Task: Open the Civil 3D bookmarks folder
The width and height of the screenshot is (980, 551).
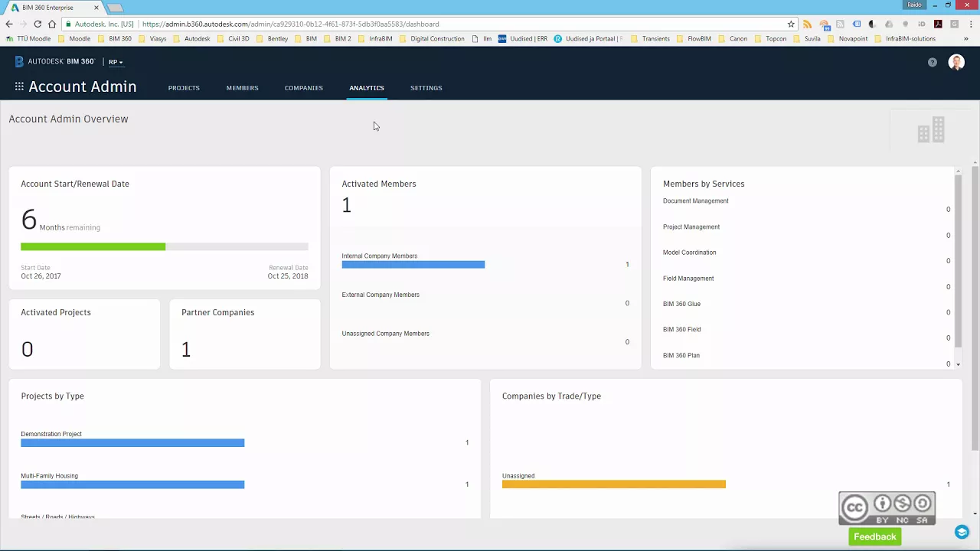Action: 233,38
